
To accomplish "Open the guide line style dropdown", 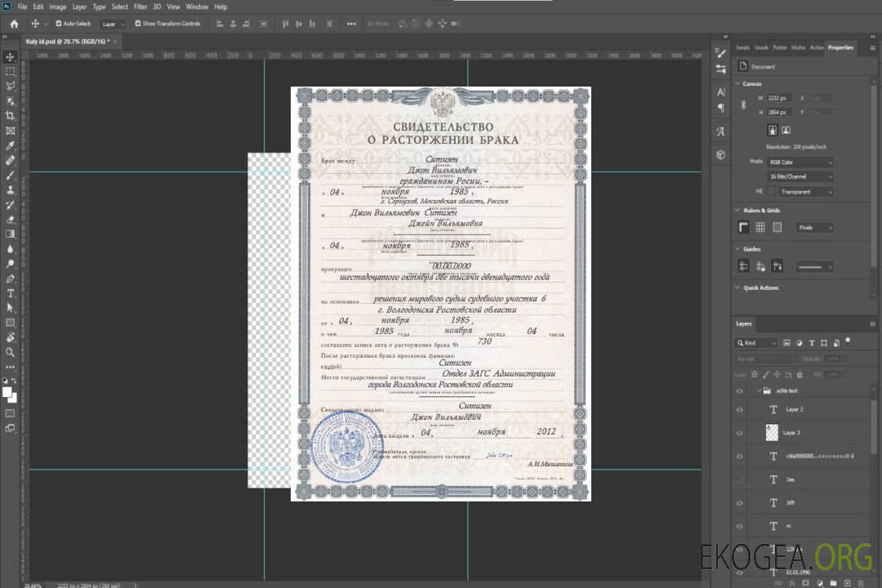I will point(815,267).
